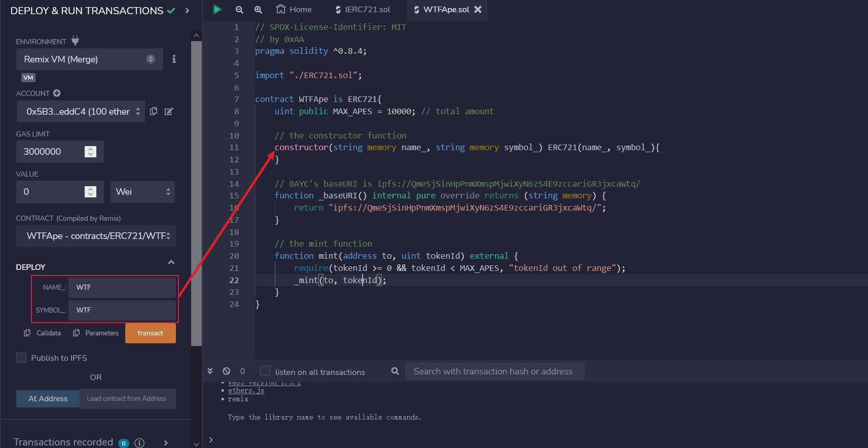Click the green Run script play icon
868x448 pixels.
(217, 9)
